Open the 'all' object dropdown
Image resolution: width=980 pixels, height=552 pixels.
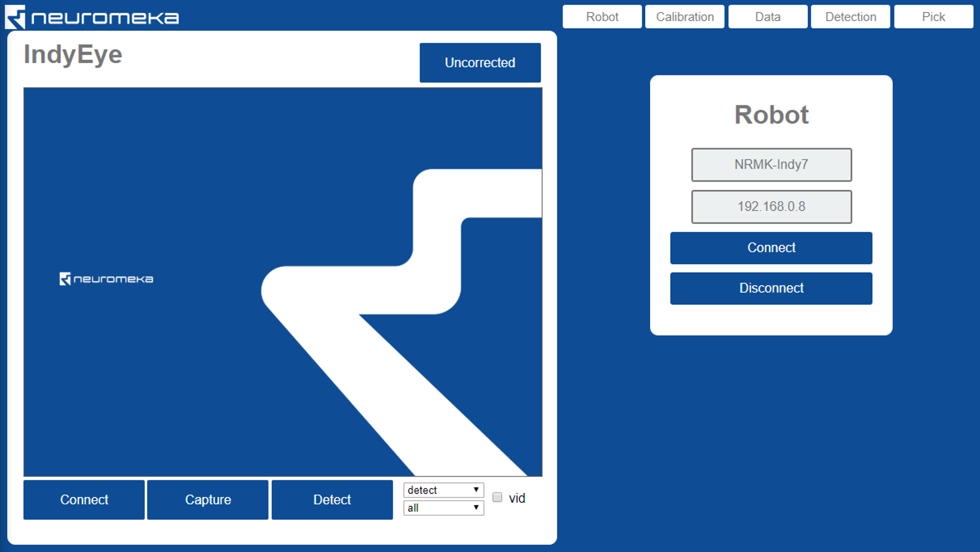point(443,508)
